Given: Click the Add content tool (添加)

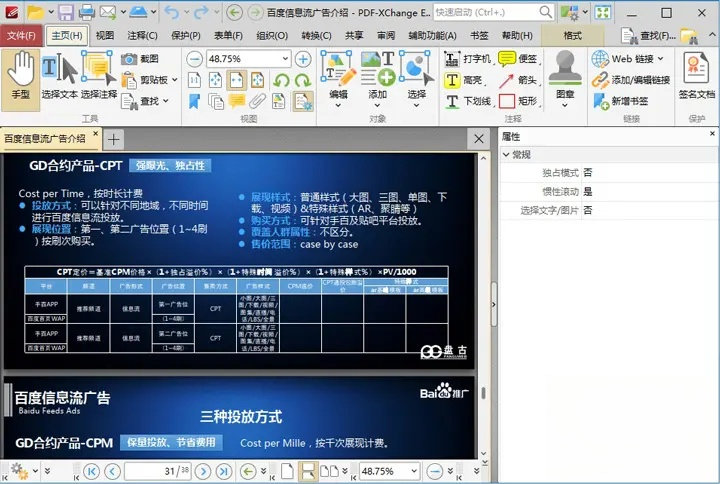Looking at the screenshot, I should click(377, 80).
